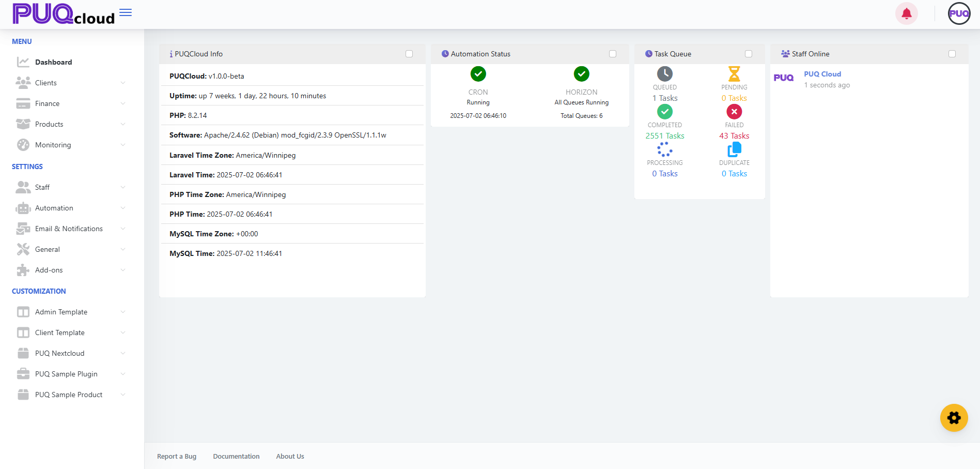Click the PUQ Nextcloud box icon
The image size is (980, 469).
23,353
